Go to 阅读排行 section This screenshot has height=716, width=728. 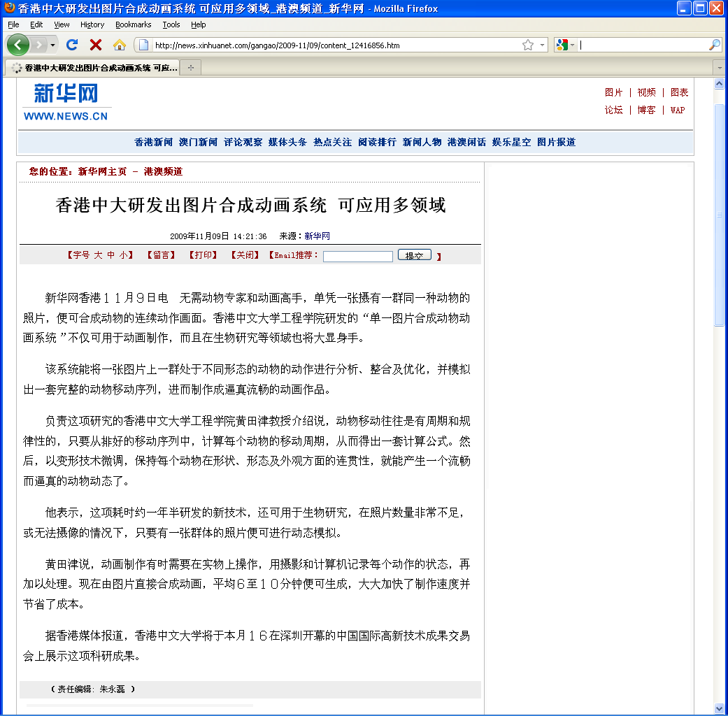point(377,142)
